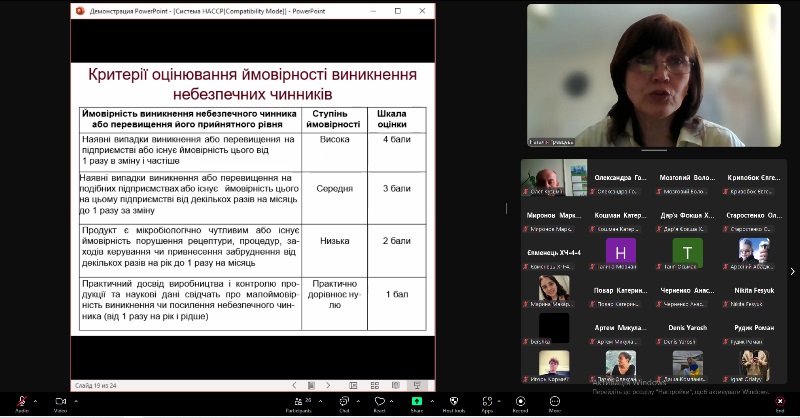Screen dimensions: 800x418
Task: Unmute the microphone with the Audio button
Action: [22, 404]
